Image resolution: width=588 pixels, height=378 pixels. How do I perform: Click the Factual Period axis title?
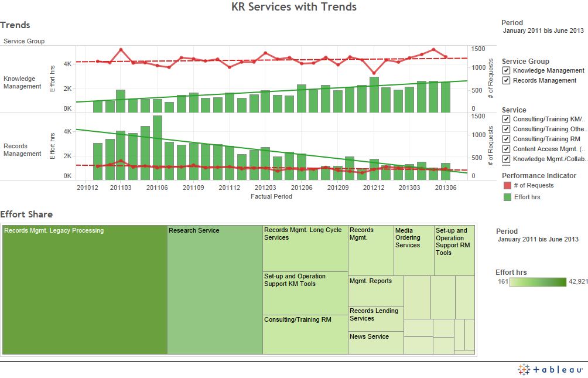271,197
